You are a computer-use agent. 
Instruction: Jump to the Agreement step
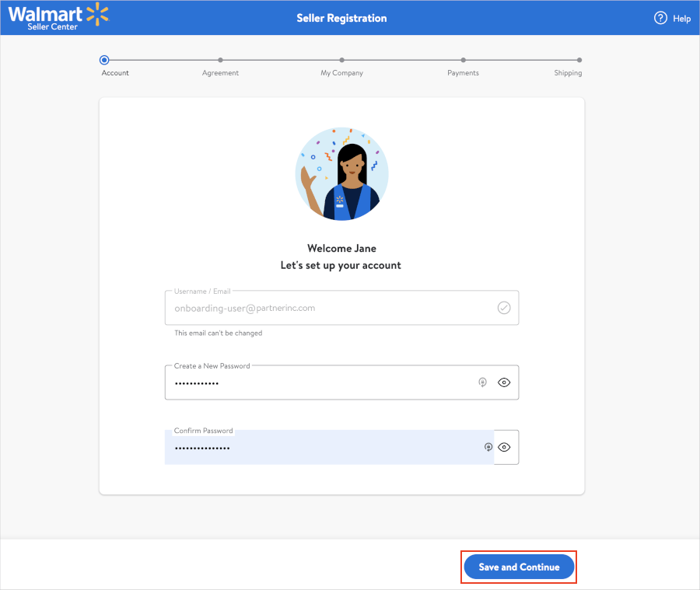(221, 60)
